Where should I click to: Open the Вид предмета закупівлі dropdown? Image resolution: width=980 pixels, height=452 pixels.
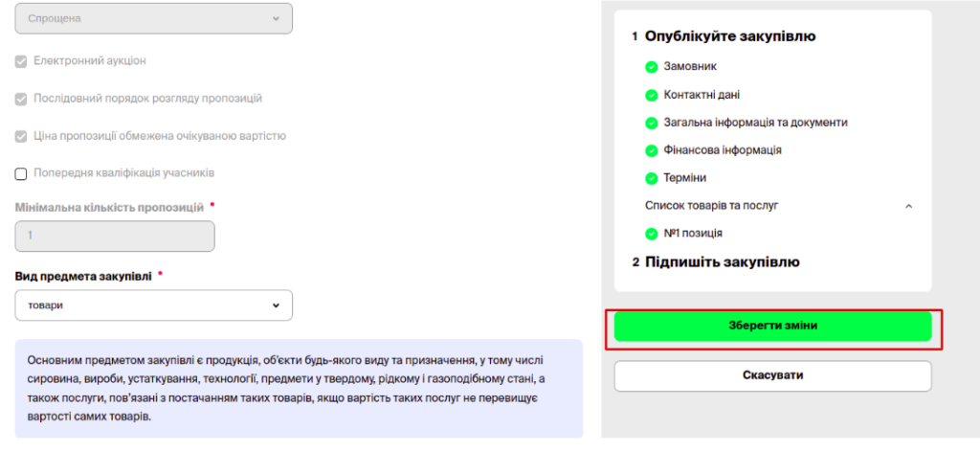pos(153,305)
